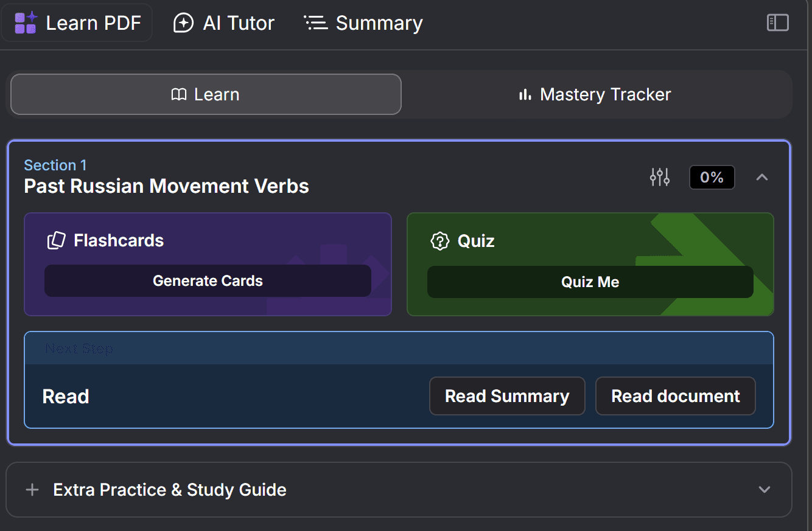
Task: Click the plus icon beside Extra Practice
Action: pos(32,489)
